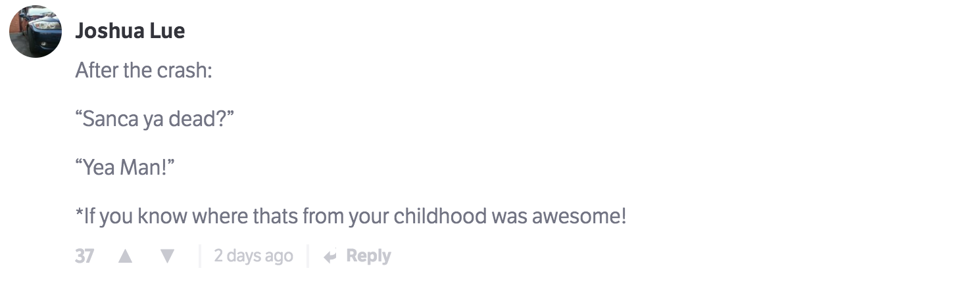This screenshot has width=980, height=289.
Task: Click the 'After the crash:' line
Action: (x=143, y=70)
